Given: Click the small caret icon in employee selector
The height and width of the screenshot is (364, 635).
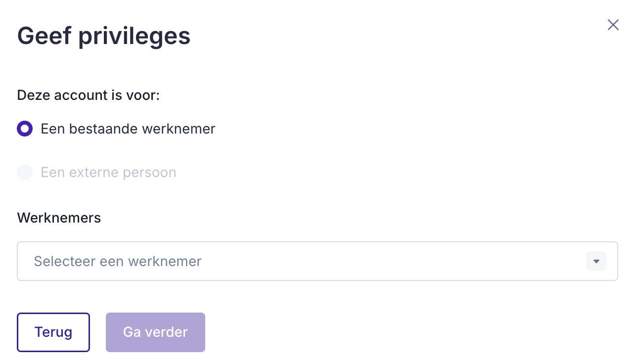Looking at the screenshot, I should click(x=596, y=261).
